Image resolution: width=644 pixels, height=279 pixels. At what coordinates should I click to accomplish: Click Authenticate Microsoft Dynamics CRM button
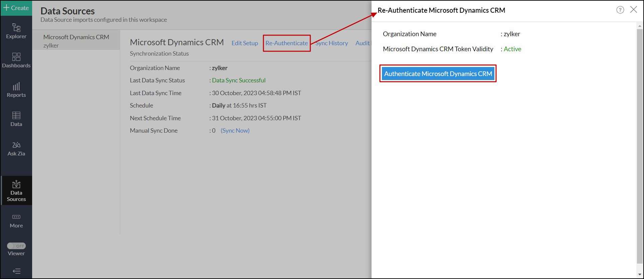pyautogui.click(x=438, y=74)
